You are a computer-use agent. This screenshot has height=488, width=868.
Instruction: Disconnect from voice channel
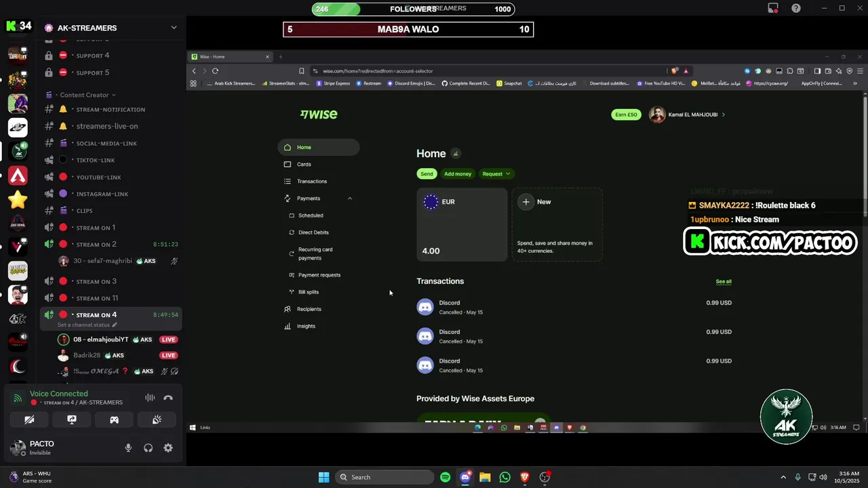168,398
